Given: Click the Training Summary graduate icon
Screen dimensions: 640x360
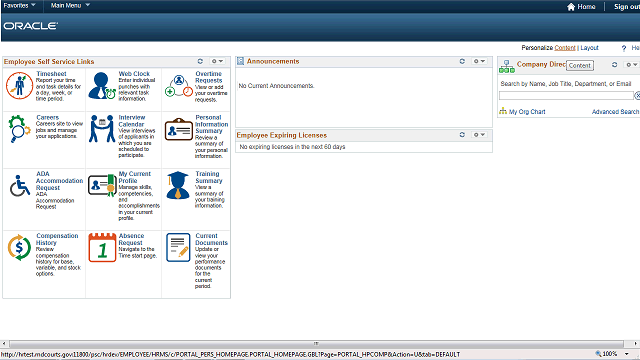Looking at the screenshot, I should 178,185.
